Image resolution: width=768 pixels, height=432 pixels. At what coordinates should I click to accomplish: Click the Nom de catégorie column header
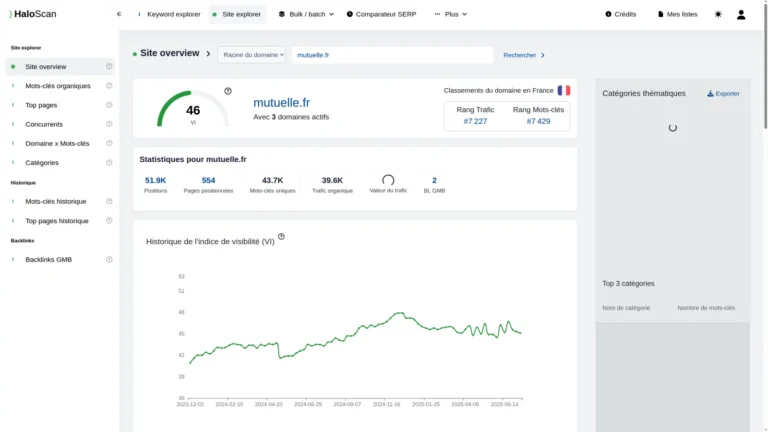point(626,308)
